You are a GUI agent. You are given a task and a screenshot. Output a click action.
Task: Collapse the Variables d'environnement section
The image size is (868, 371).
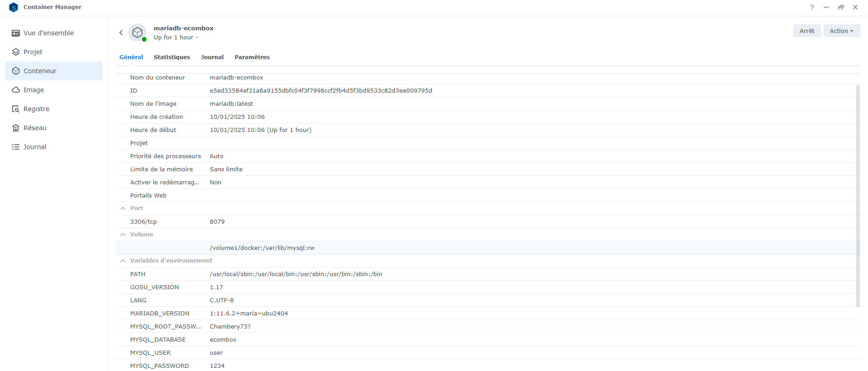click(x=123, y=261)
